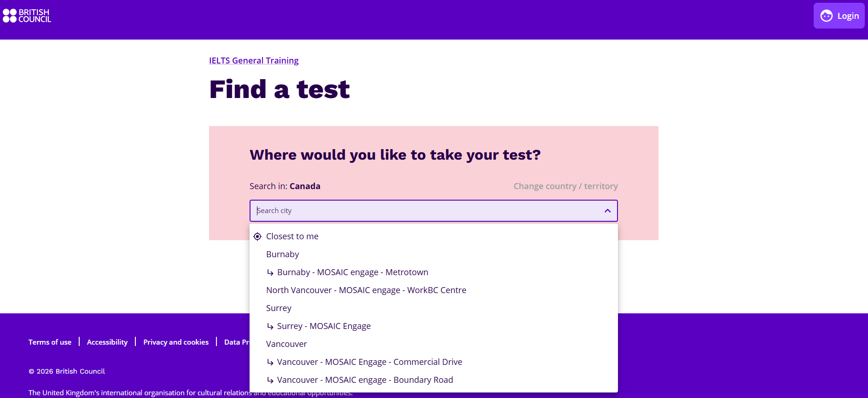Click the Login avatar icon
Screen dimensions: 868x398
(827, 16)
